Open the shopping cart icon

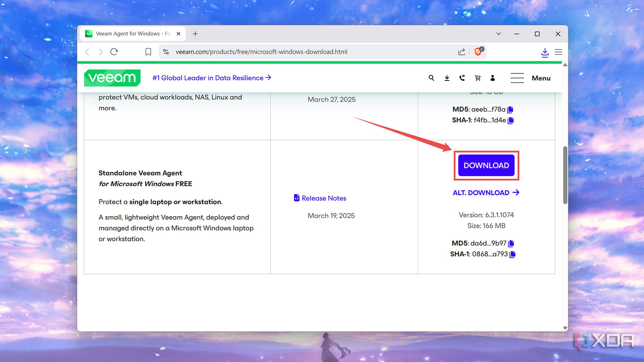pos(478,78)
